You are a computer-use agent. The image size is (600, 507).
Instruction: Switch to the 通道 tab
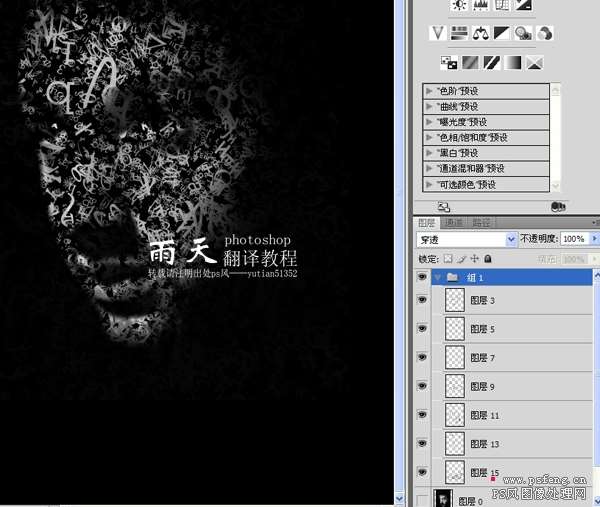[x=454, y=223]
